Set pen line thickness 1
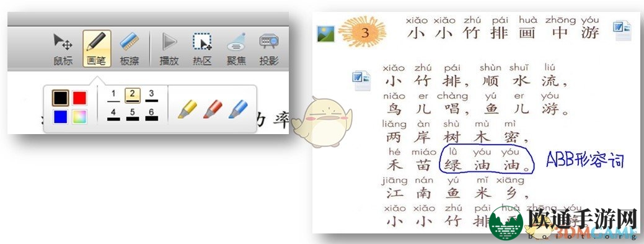The height and width of the screenshot is (244, 644). tap(114, 96)
